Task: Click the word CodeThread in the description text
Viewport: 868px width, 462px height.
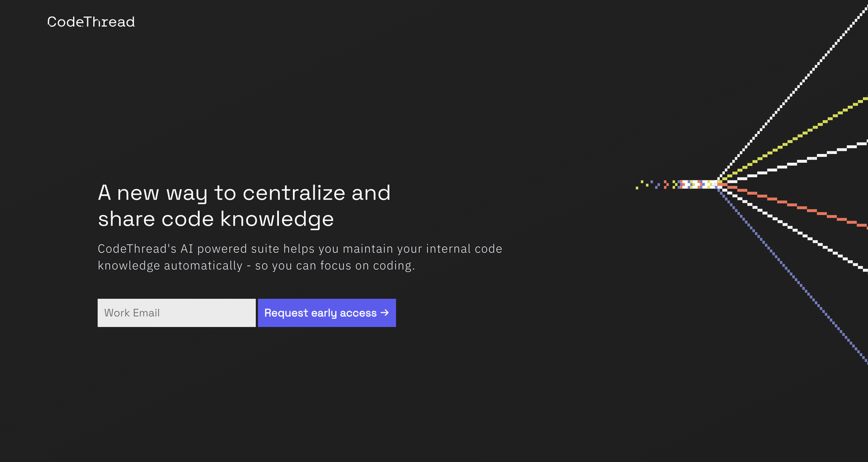Action: tap(133, 248)
